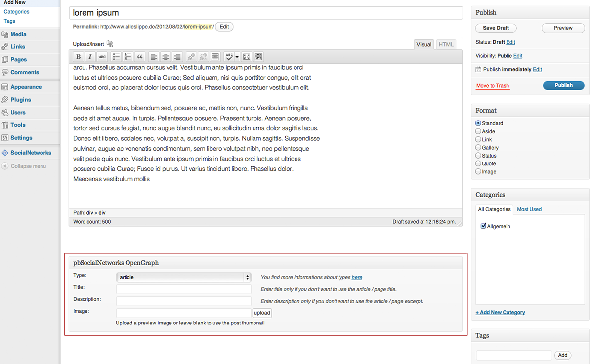The image size is (593, 364).
Task: Uncheck the Allgemein category
Action: click(483, 226)
